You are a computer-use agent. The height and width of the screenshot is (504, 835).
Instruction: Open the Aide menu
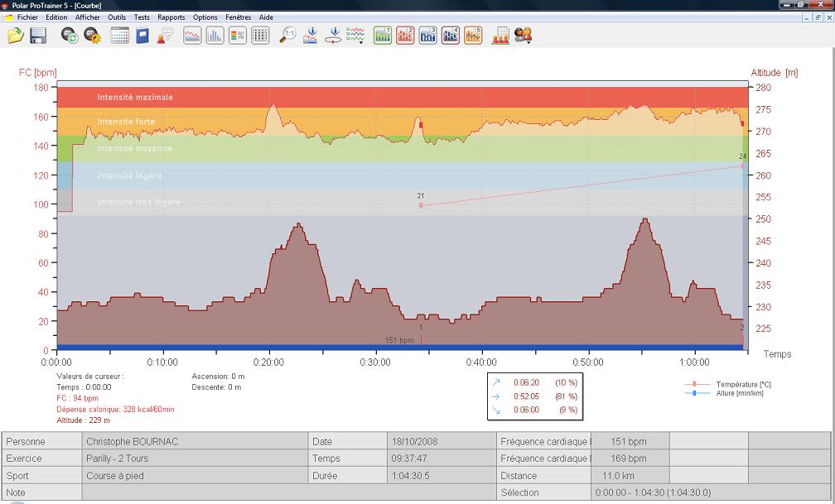coord(266,17)
